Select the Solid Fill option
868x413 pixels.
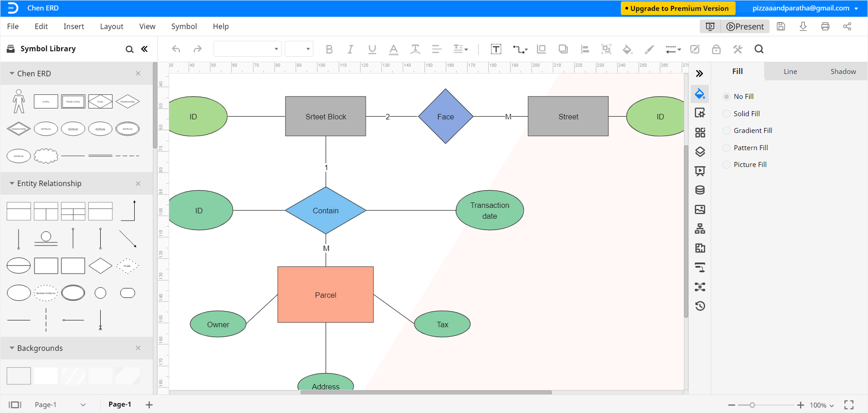pos(726,113)
